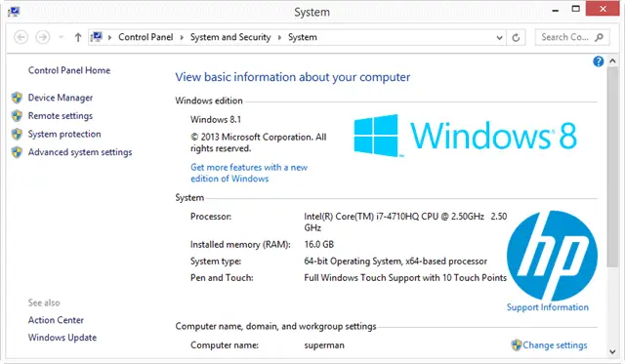
Task: Click the Back navigation arrow
Action: click(21, 37)
